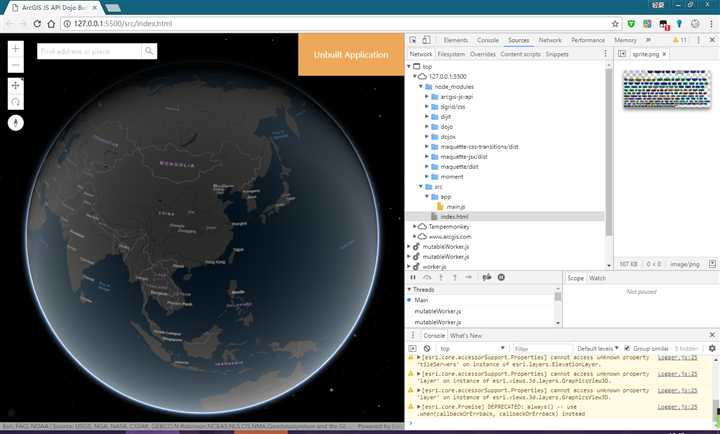Close the console drawer

coord(712,335)
